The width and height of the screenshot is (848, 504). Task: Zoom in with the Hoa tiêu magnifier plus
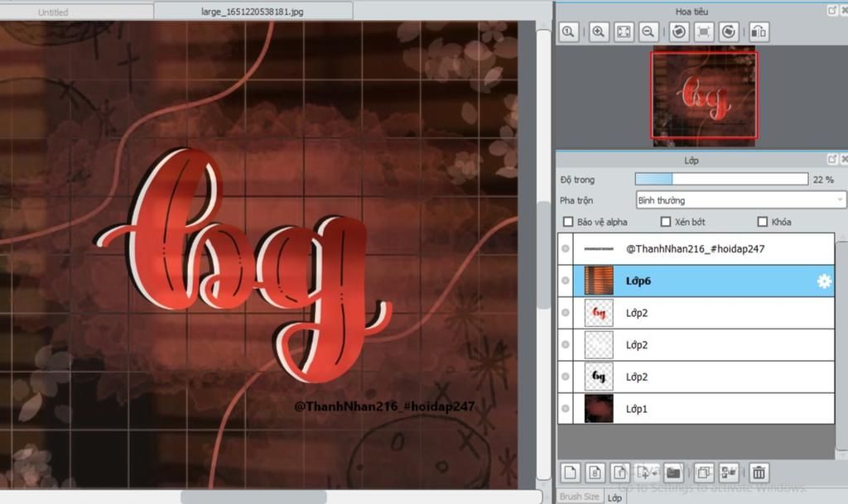click(x=598, y=32)
